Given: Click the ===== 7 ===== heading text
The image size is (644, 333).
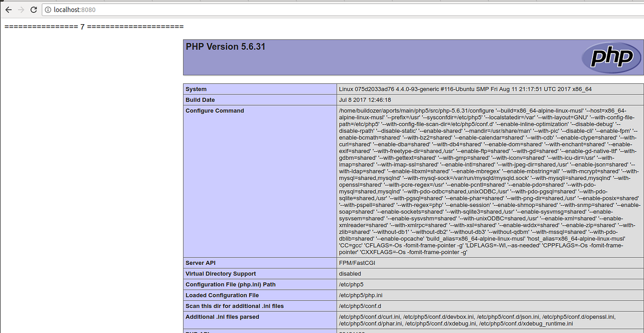Looking at the screenshot, I should [93, 26].
